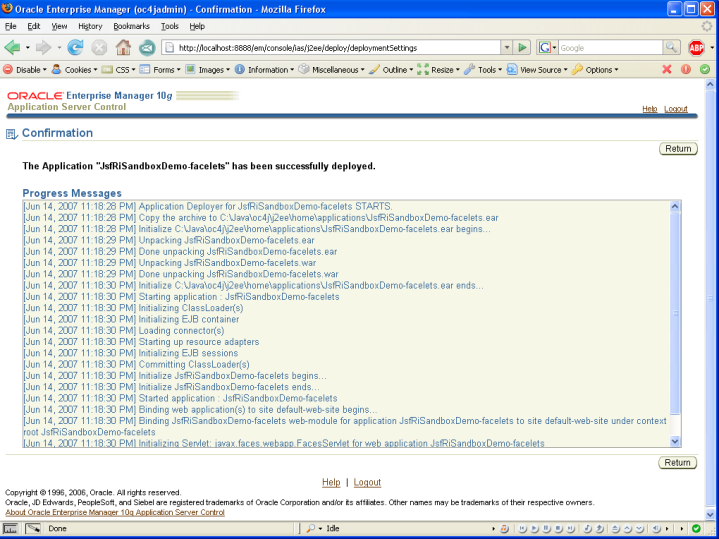The height and width of the screenshot is (539, 719).
Task: Click the top Return button
Action: (678, 149)
